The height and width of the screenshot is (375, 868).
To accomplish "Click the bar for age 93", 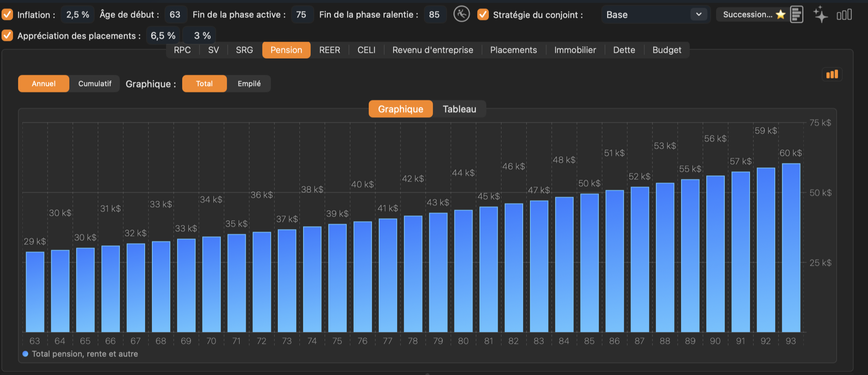I will click(x=791, y=248).
